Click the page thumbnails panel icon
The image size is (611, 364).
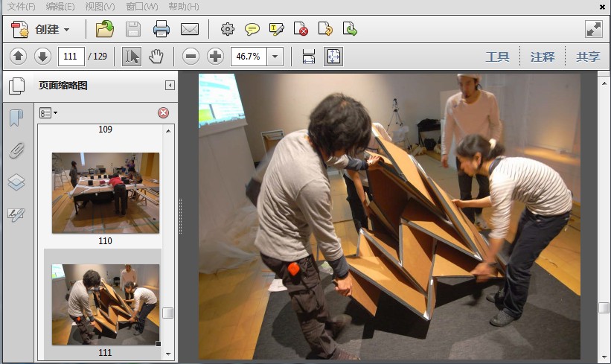17,86
